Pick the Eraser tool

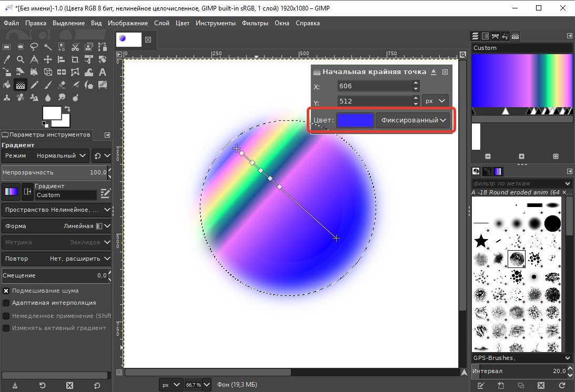pyautogui.click(x=62, y=85)
